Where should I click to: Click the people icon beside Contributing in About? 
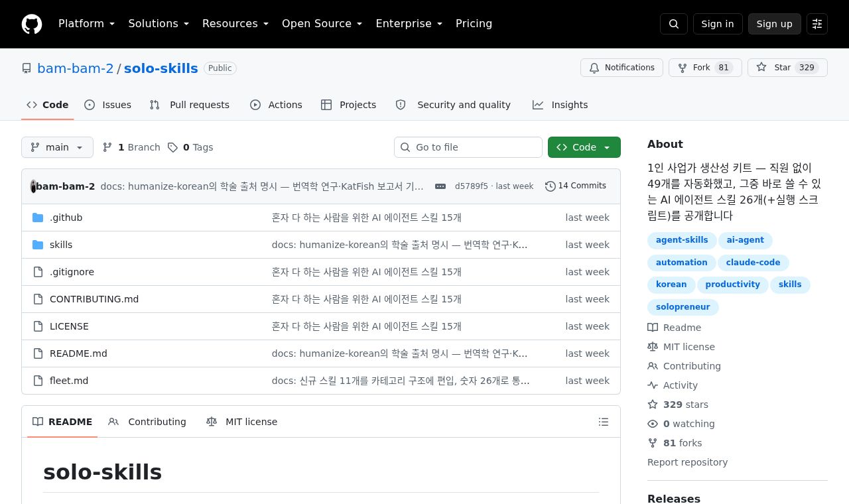[x=653, y=366]
